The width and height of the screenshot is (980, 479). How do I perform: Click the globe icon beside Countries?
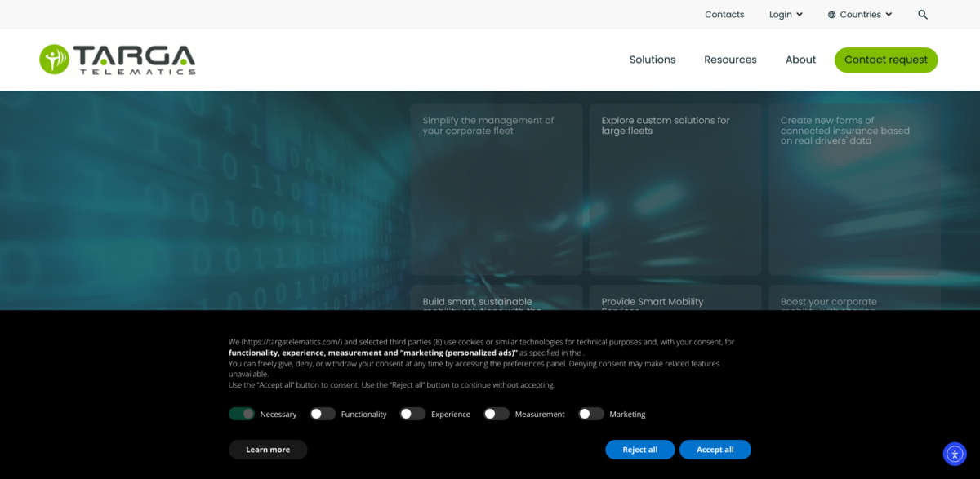click(831, 15)
